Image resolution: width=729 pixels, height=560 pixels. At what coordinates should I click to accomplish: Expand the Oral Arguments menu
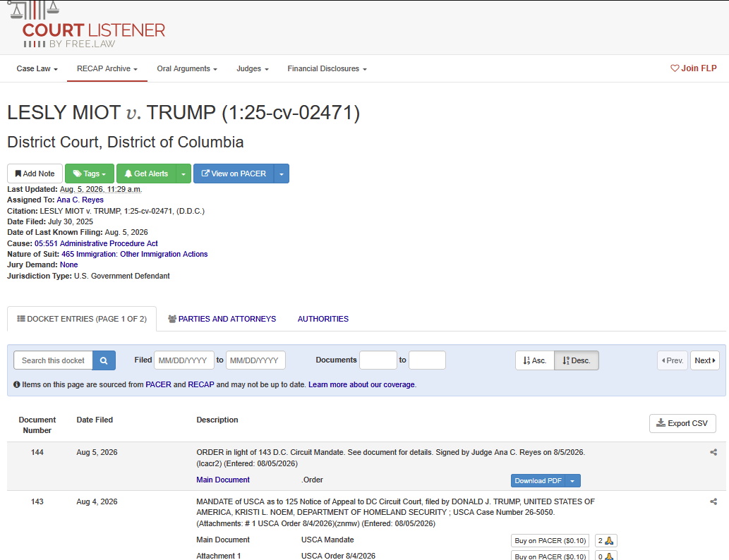pyautogui.click(x=187, y=69)
